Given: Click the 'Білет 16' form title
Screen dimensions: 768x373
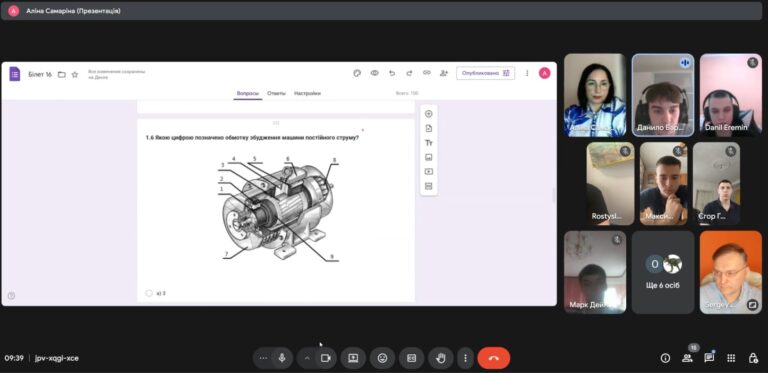Looking at the screenshot, I should [x=40, y=74].
